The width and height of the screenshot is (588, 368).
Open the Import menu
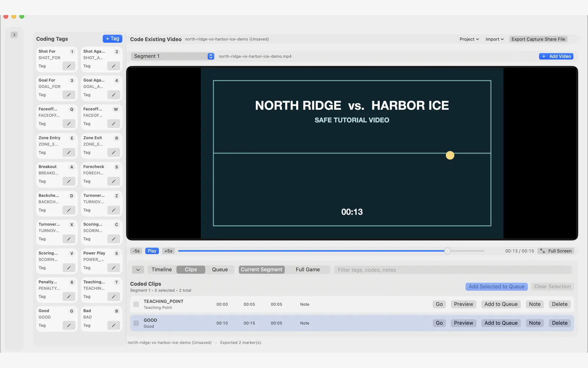(x=494, y=39)
